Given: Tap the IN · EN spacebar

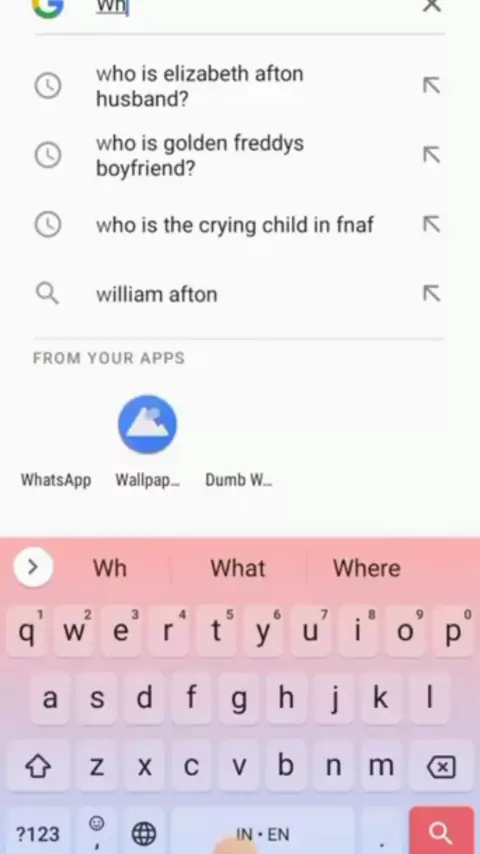Looking at the screenshot, I should 263,834.
